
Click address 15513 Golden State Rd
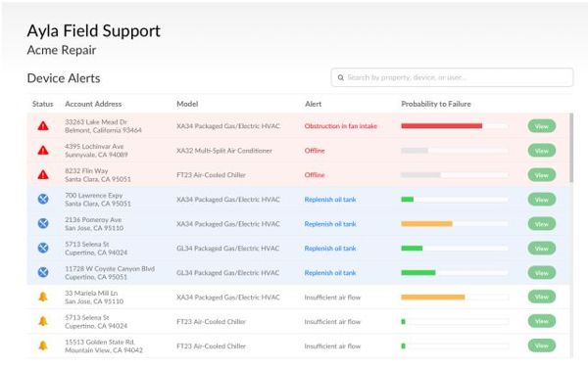pos(104,346)
